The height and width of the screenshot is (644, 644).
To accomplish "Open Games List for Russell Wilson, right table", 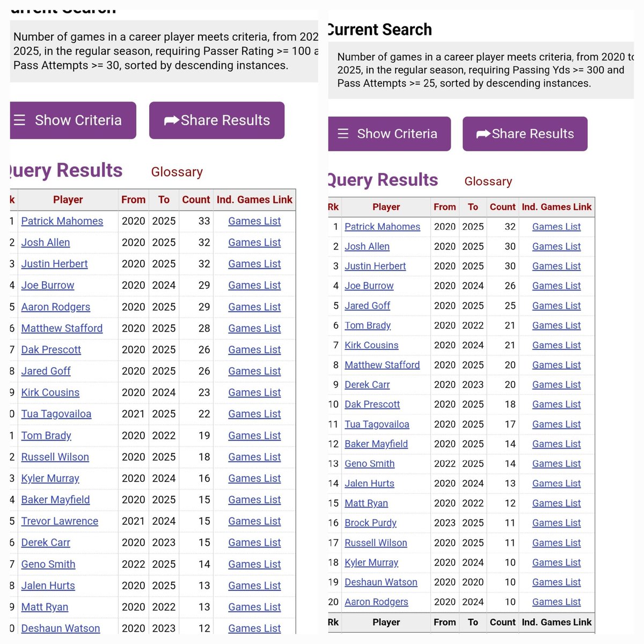I will [x=557, y=543].
